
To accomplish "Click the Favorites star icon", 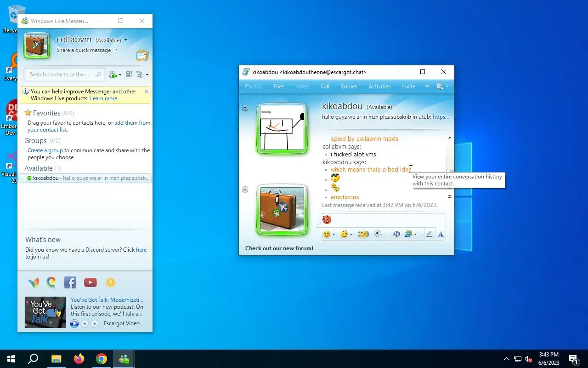I will [28, 113].
